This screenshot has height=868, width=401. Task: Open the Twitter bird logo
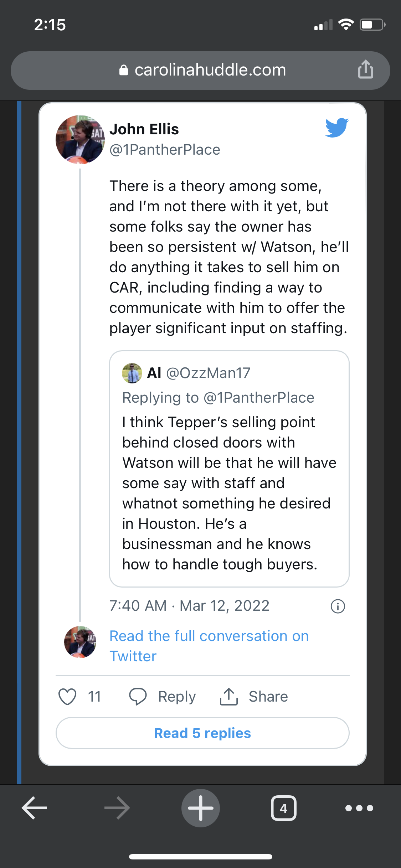point(337,128)
